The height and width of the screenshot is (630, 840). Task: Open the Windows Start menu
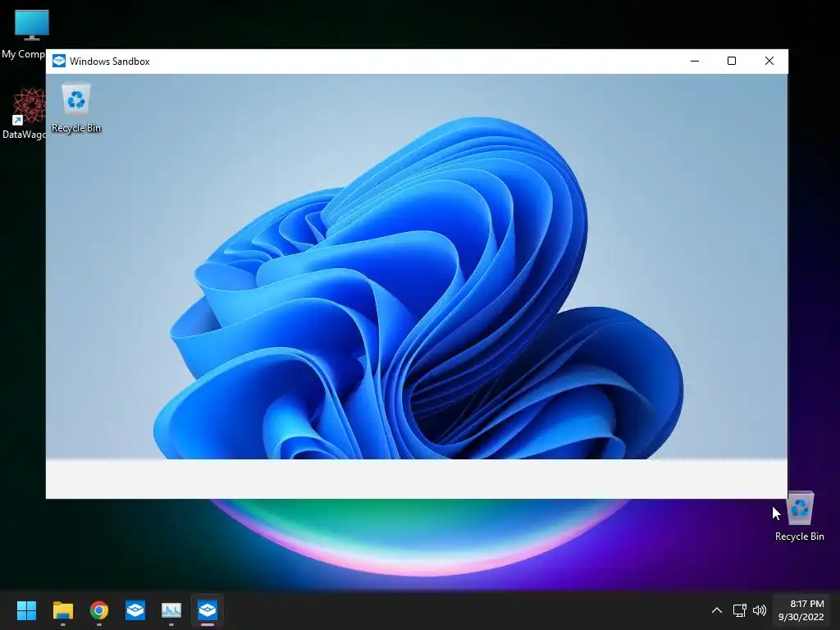(26, 610)
